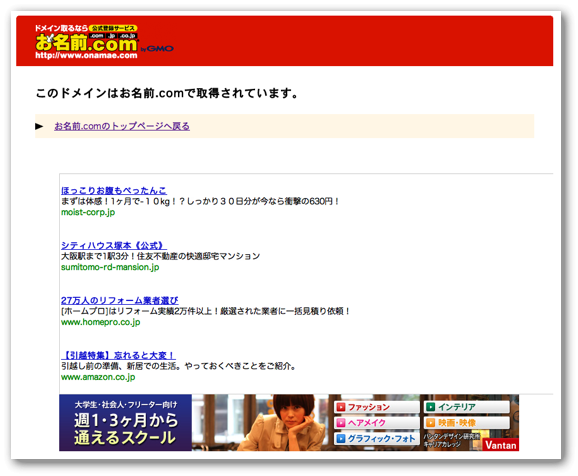Click the 映画・映像 button in the Vantan banner
578x476 pixels.
point(467,423)
